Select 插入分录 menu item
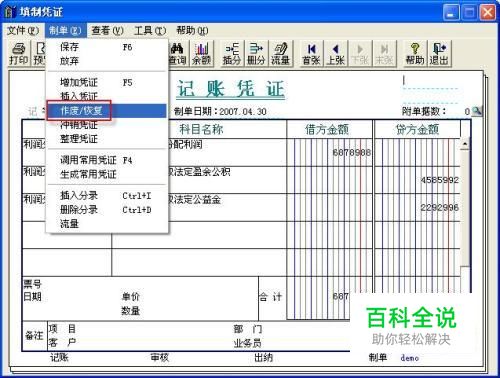Viewport: 500px width, 378px height. coord(107,196)
